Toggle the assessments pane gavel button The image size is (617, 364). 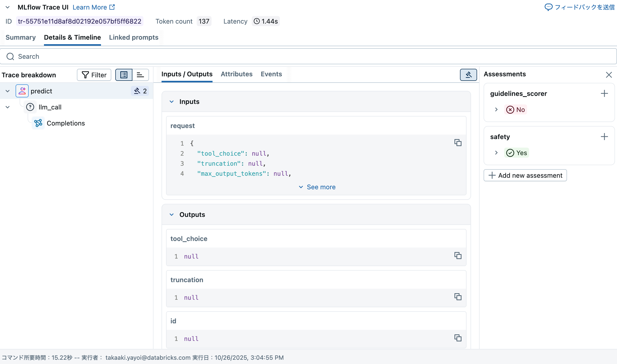pyautogui.click(x=468, y=75)
